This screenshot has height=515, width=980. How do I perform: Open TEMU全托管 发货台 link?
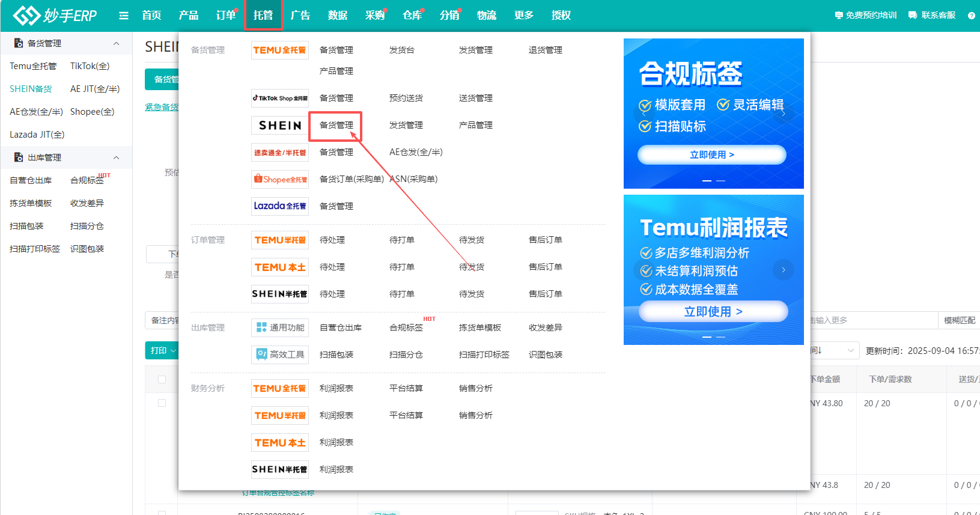click(402, 50)
